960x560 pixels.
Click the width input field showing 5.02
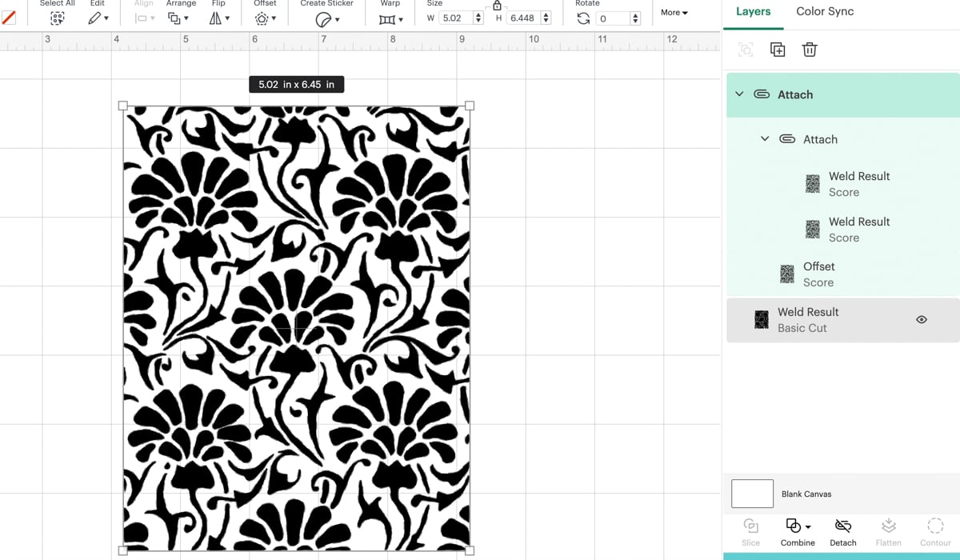pos(453,17)
